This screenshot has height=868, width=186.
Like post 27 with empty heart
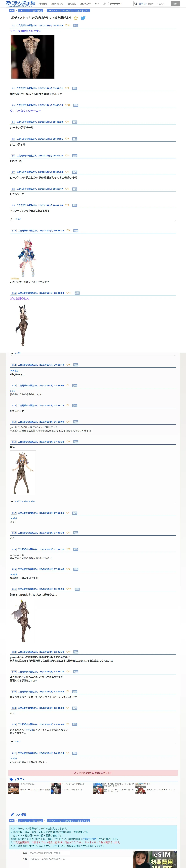68,753
